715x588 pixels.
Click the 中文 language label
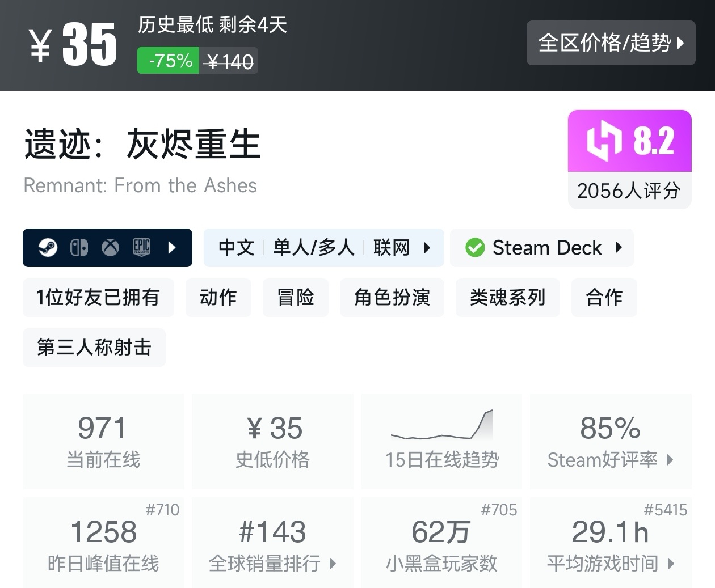[236, 248]
